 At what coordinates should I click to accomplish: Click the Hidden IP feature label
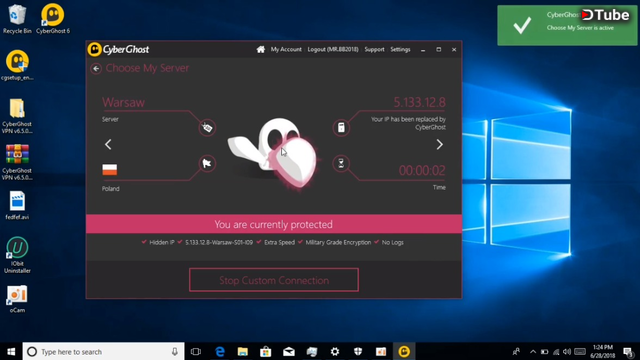point(162,242)
